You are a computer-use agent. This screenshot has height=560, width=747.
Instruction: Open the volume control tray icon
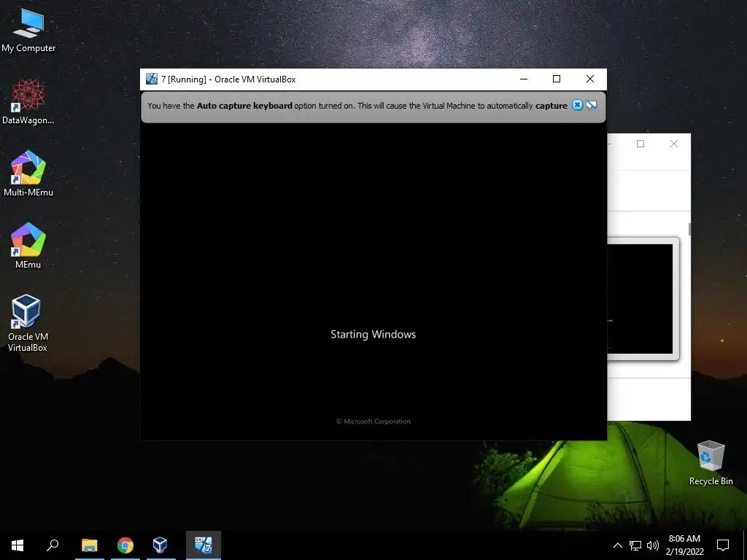point(653,545)
